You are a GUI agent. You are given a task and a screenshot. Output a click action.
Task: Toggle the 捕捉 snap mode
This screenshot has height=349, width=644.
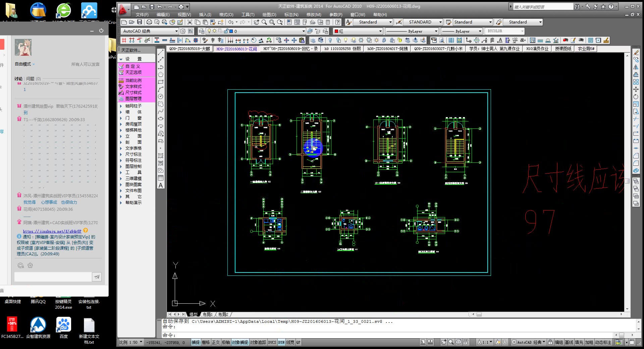196,342
